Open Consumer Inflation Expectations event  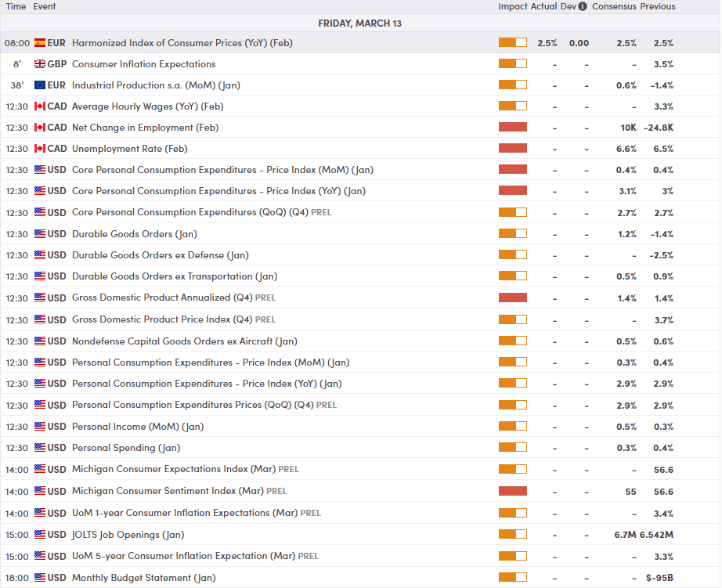143,64
